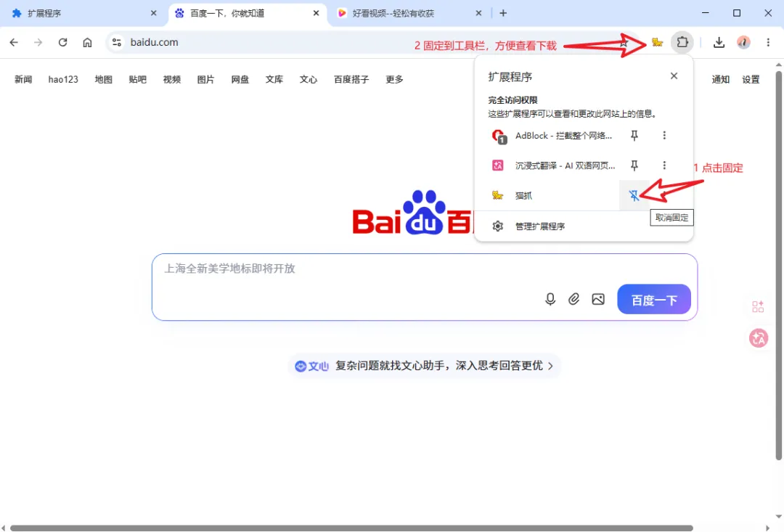Open the 文心助手 promotion banner

(x=425, y=366)
